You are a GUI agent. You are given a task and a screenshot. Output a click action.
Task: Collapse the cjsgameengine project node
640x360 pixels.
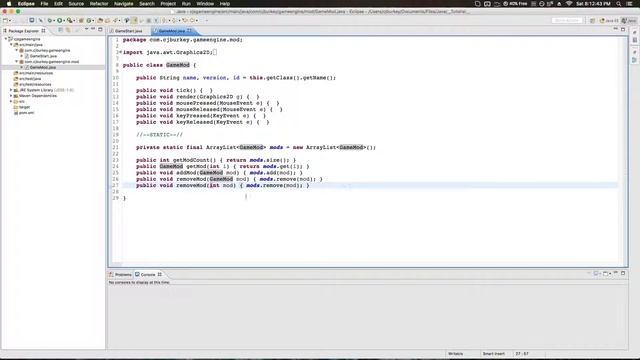6,39
